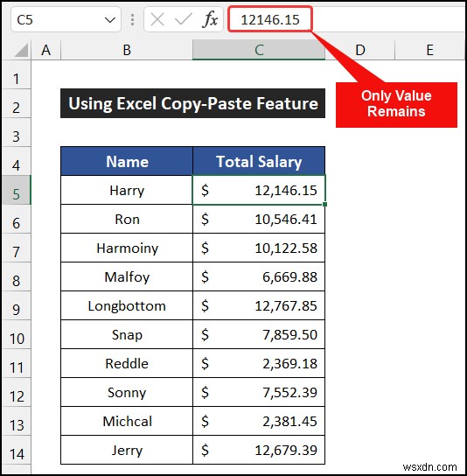Click the Cancel X icon in formula bar
467x476 pixels.
coord(157,20)
